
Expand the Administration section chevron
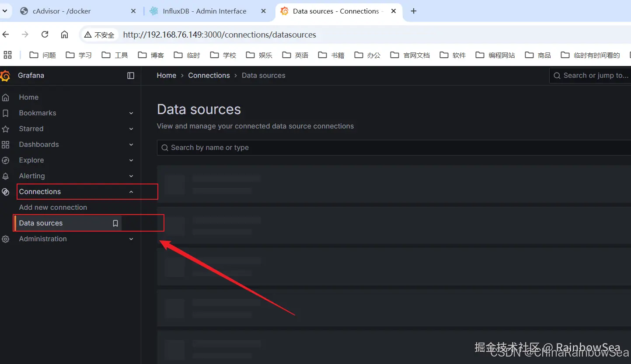(x=131, y=239)
